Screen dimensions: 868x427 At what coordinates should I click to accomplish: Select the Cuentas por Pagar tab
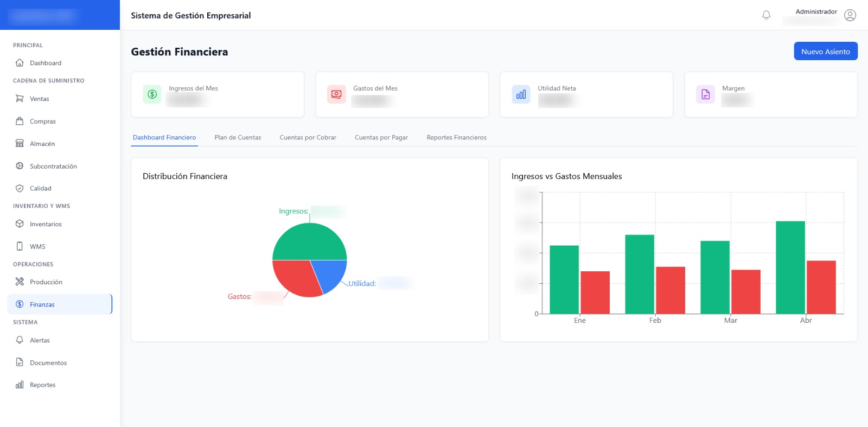381,138
